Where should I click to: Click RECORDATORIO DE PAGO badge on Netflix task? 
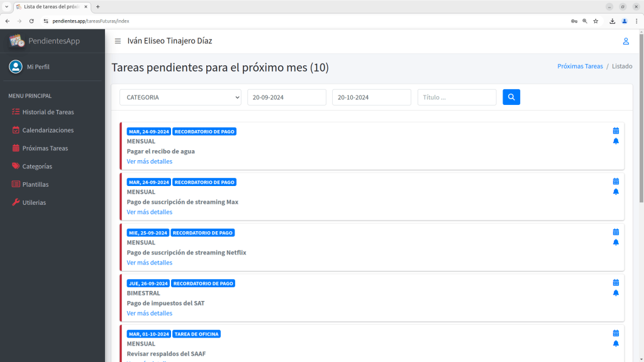[203, 233]
